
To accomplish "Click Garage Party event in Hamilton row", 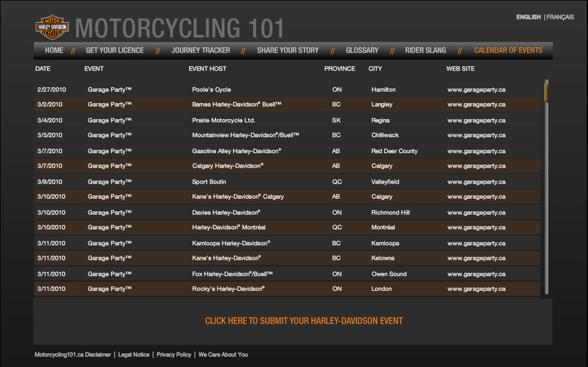I will [109, 90].
